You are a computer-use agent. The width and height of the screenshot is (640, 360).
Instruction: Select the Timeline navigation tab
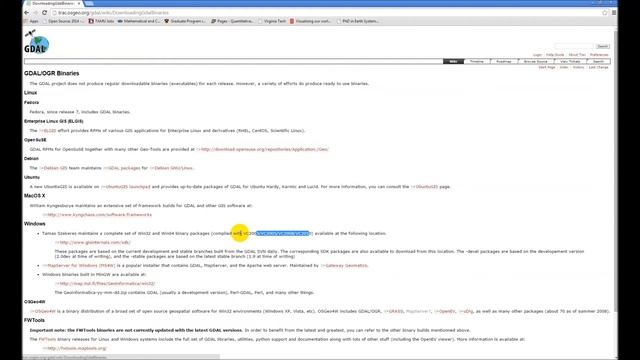476,61
